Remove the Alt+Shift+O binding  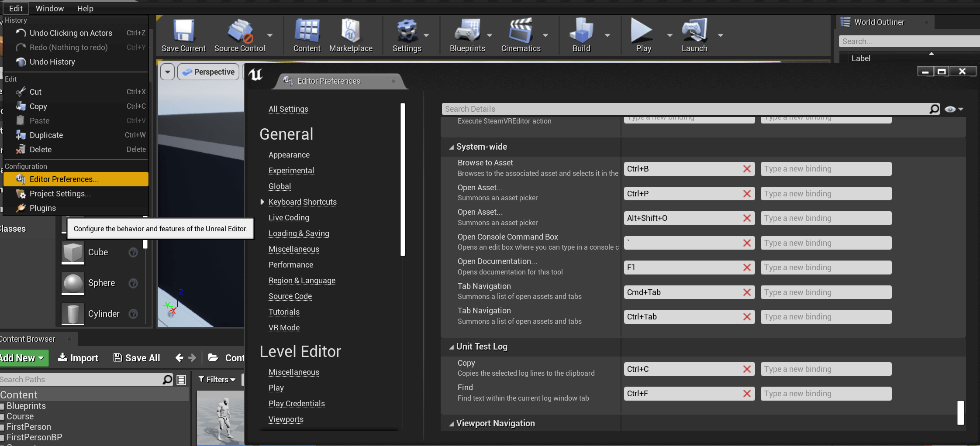point(747,218)
